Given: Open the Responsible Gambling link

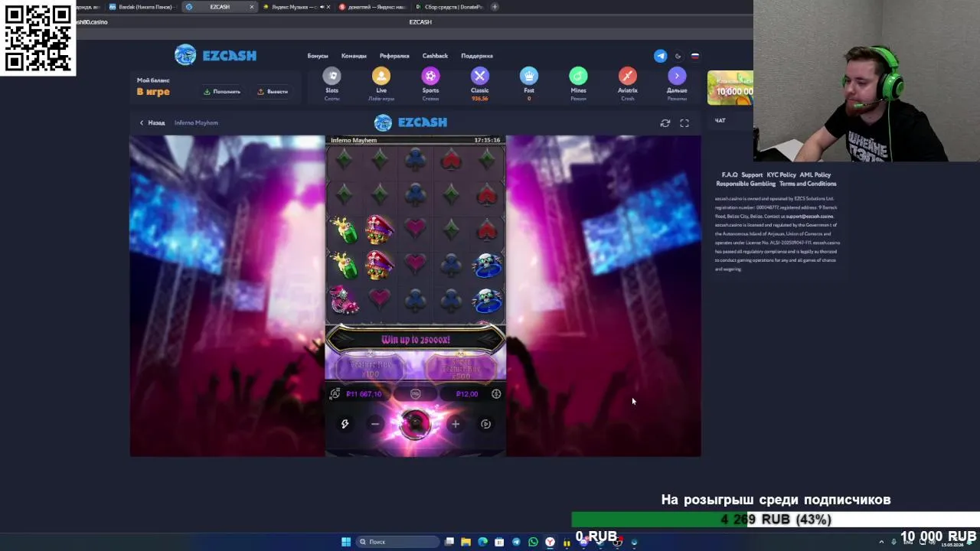Looking at the screenshot, I should 746,184.
